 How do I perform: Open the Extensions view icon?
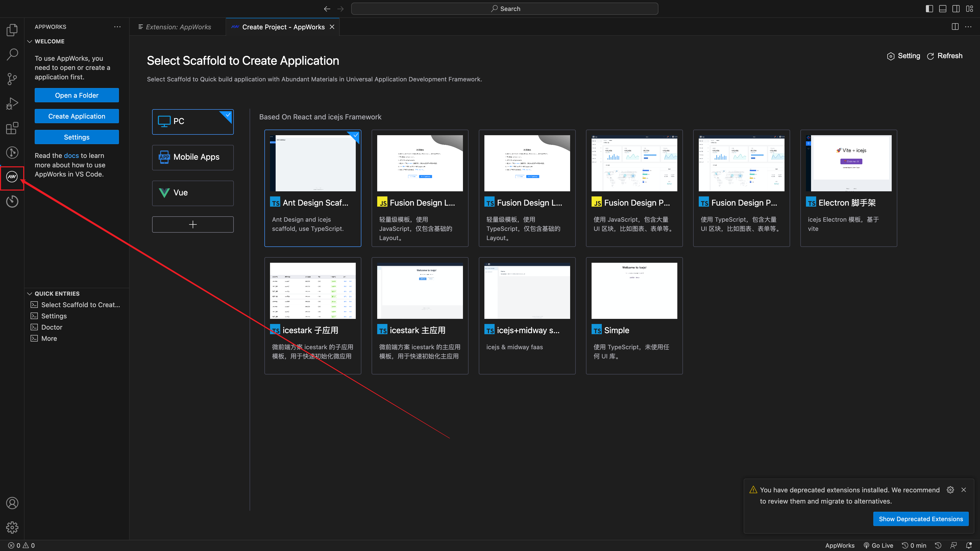12,128
